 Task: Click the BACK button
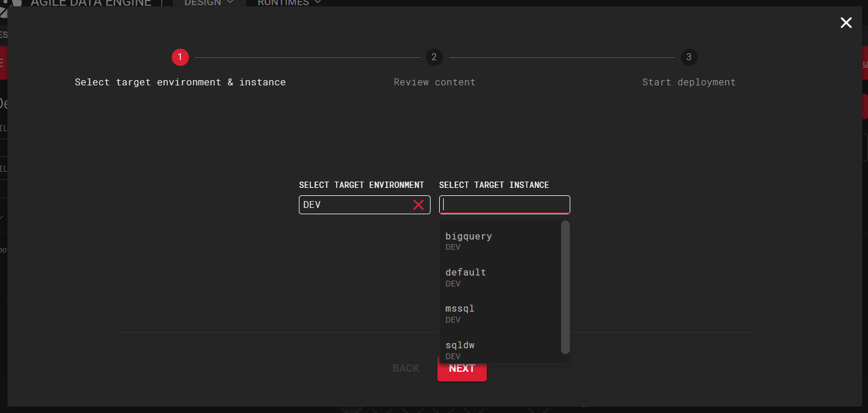click(x=406, y=368)
